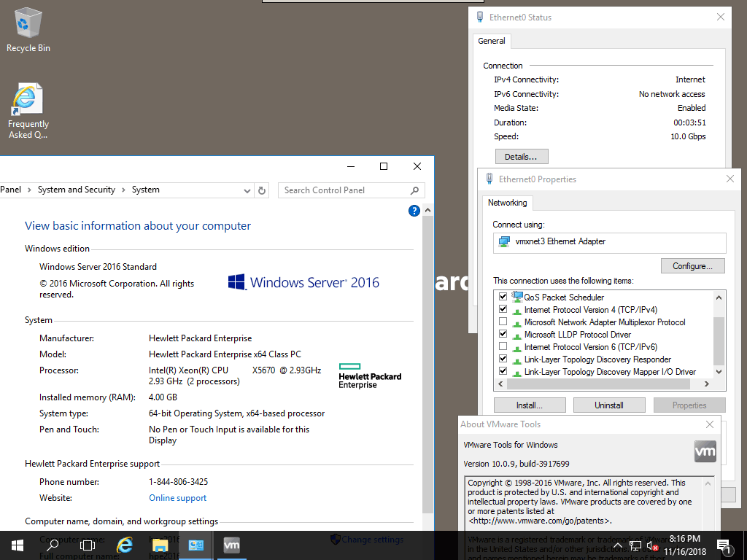This screenshot has width=747, height=560.
Task: Expand breadcrumb arrow after System and Security
Action: tap(123, 190)
